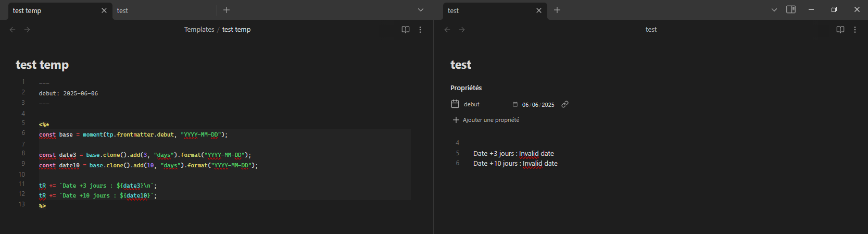Click Ajouter une propriété
868x234 pixels.
[486, 120]
